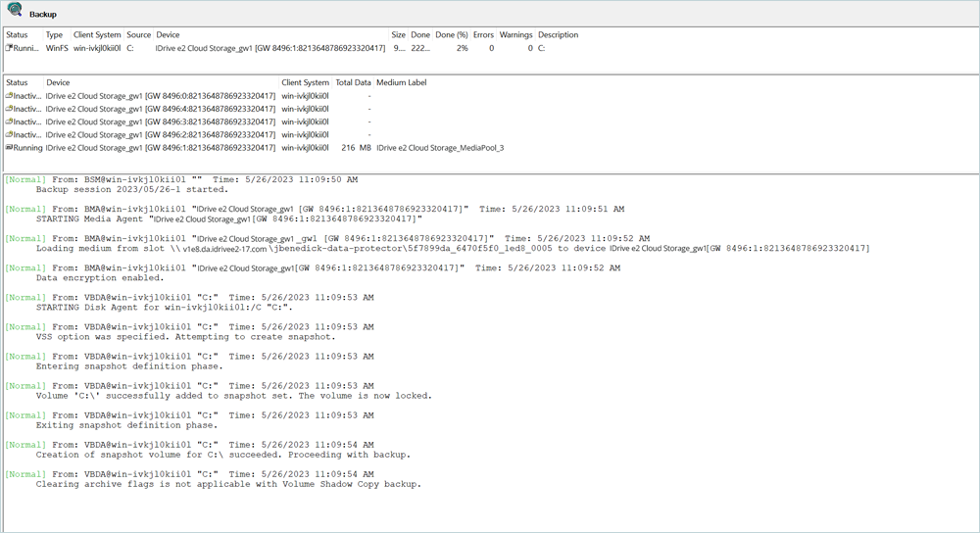Select the 2% done value in session row
The height and width of the screenshot is (533, 980).
coord(462,48)
